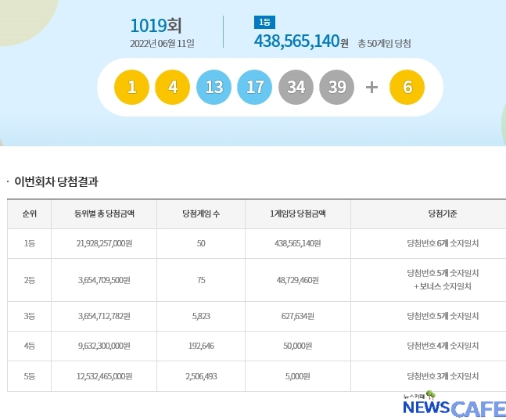Click the 1게임당 당첨금액 column header
Image resolution: width=506 pixels, height=420 pixels.
tap(298, 214)
